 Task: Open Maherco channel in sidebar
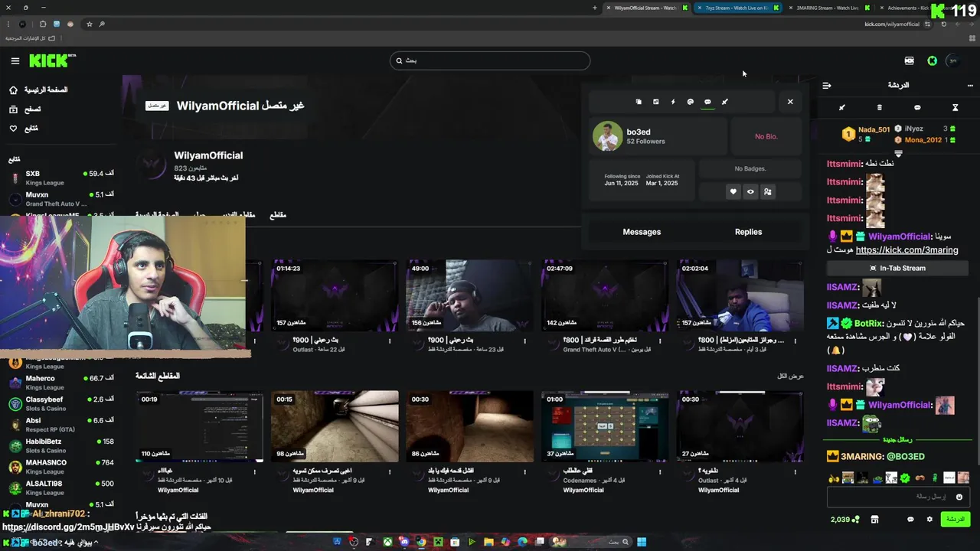61,383
